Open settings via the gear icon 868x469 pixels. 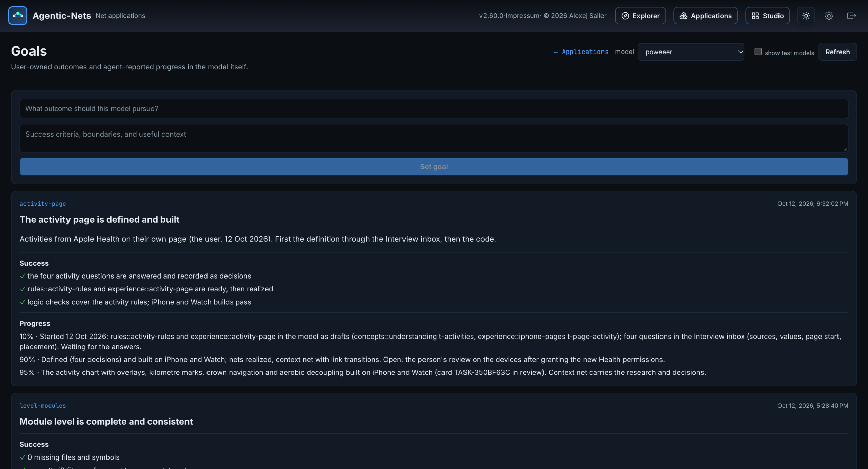[829, 16]
